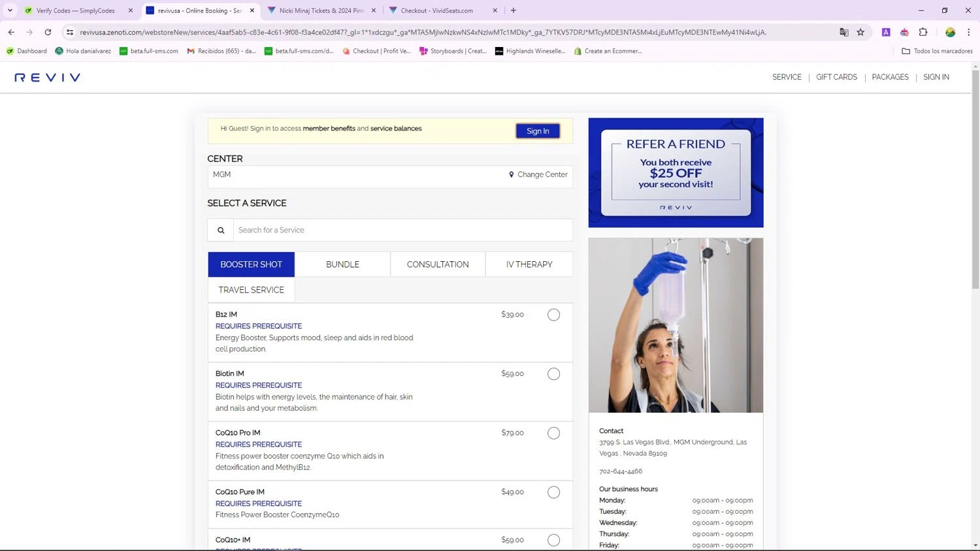
Task: Click the search magnifier icon
Action: 221,230
